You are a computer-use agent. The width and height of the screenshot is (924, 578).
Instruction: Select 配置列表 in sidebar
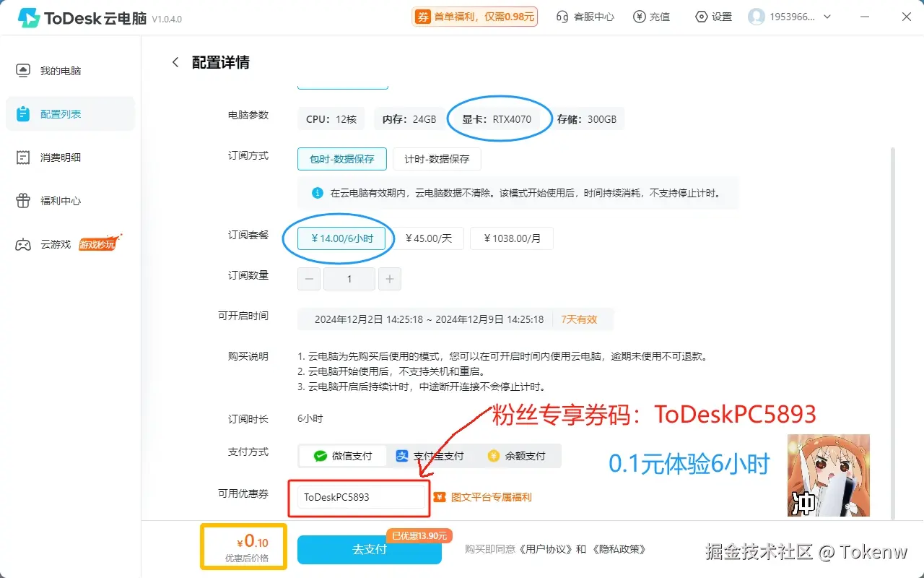pyautogui.click(x=70, y=114)
